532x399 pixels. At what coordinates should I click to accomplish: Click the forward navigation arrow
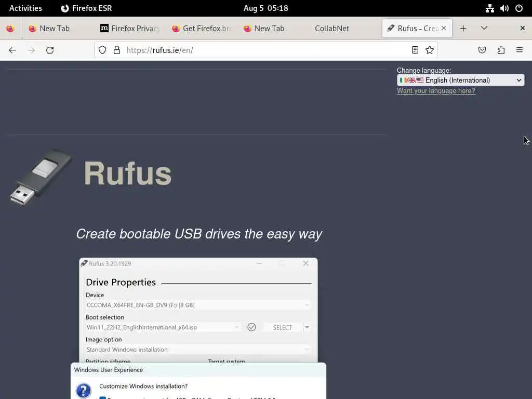pos(31,50)
